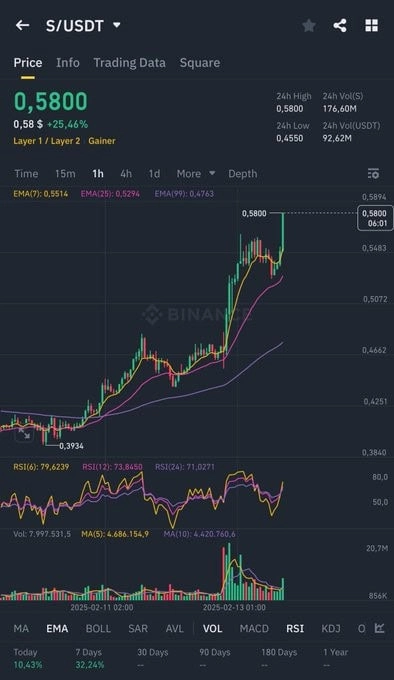Open the Layer 1 / Layer 2 tag
This screenshot has width=394, height=680.
pos(47,141)
